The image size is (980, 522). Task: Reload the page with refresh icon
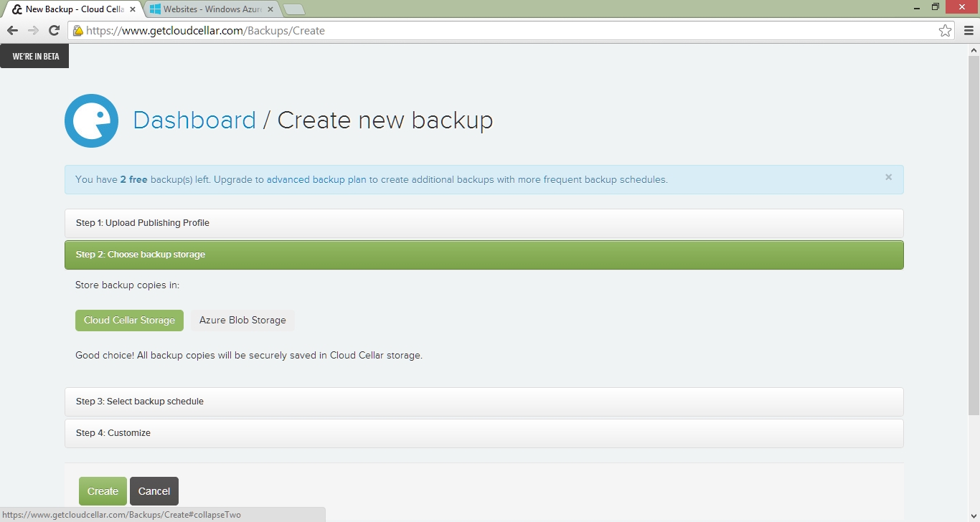[54, 30]
